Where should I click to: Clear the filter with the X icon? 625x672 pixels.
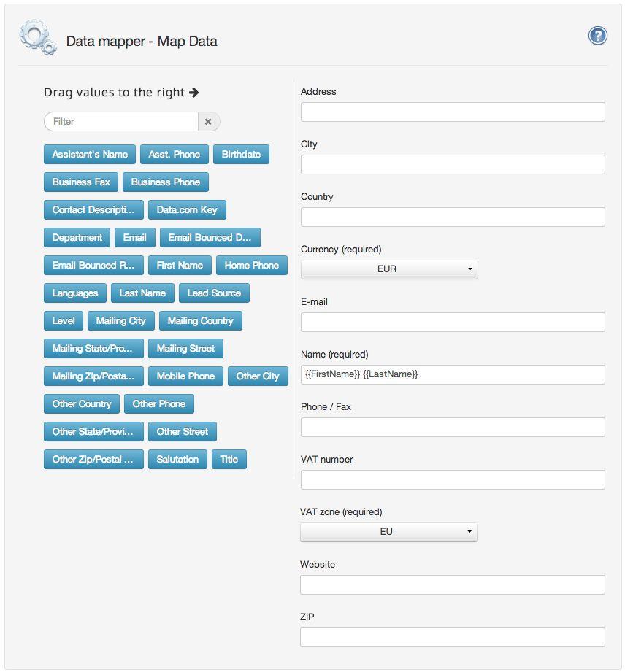[208, 122]
